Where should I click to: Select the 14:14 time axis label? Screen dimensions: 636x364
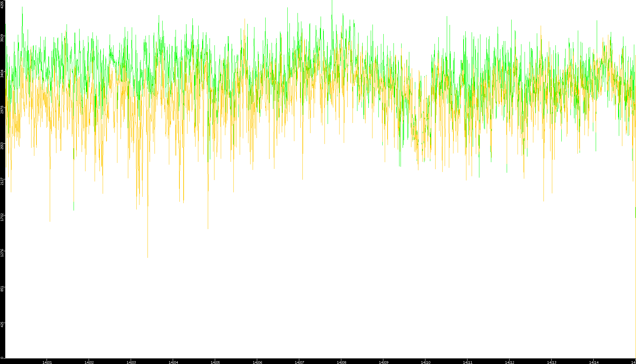594,362
